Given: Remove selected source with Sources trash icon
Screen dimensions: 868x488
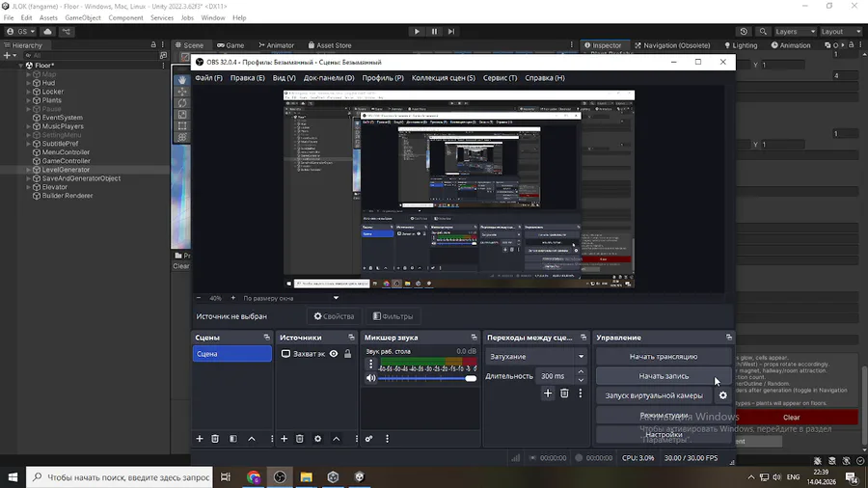Looking at the screenshot, I should pos(300,439).
